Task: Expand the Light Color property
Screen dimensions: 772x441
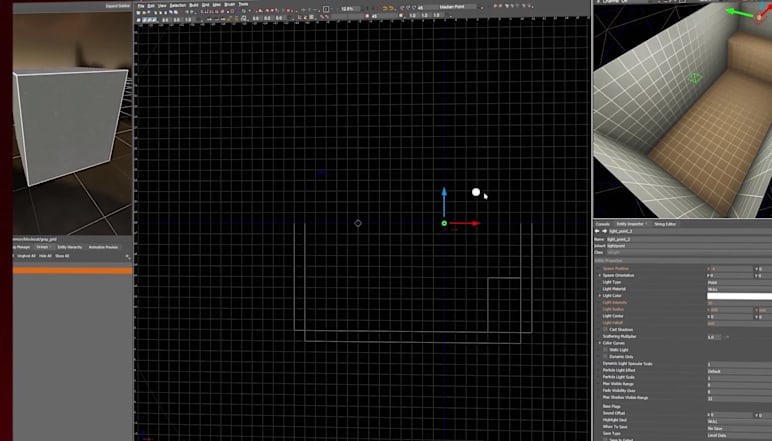Action: (600, 296)
